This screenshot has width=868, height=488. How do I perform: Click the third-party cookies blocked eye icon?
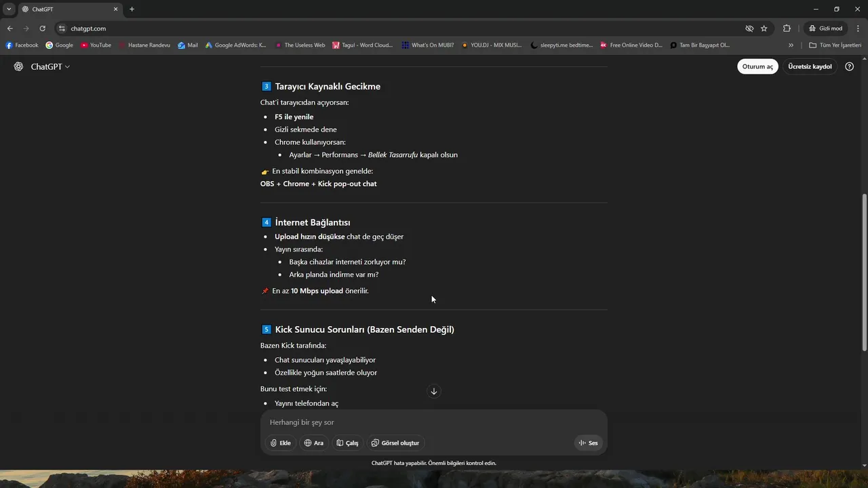pos(749,28)
